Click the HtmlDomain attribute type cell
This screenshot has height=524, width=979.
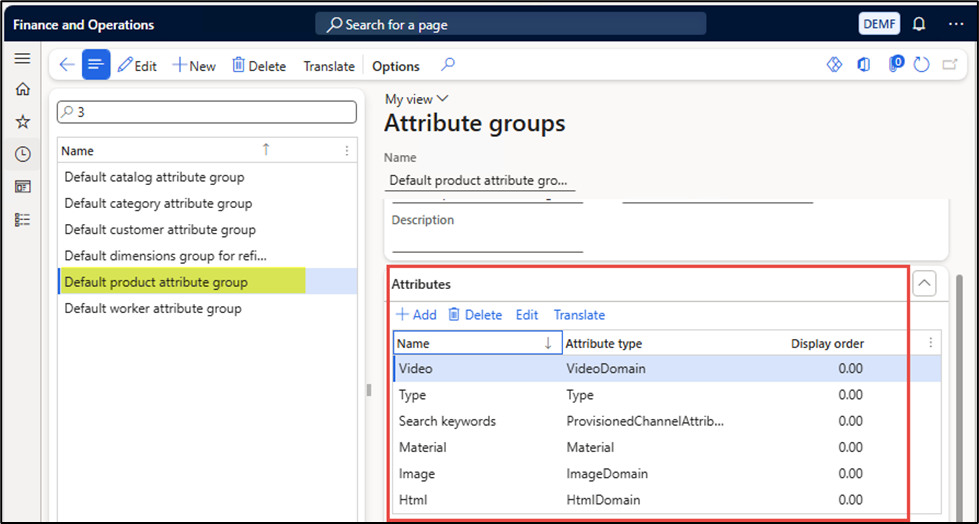point(603,500)
